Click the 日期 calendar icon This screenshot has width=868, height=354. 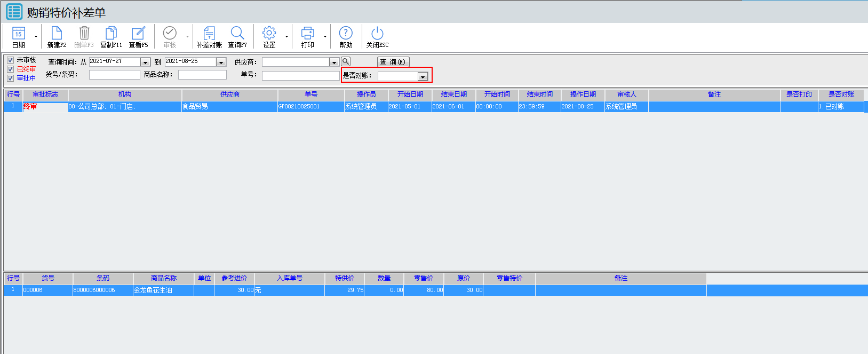coord(19,34)
